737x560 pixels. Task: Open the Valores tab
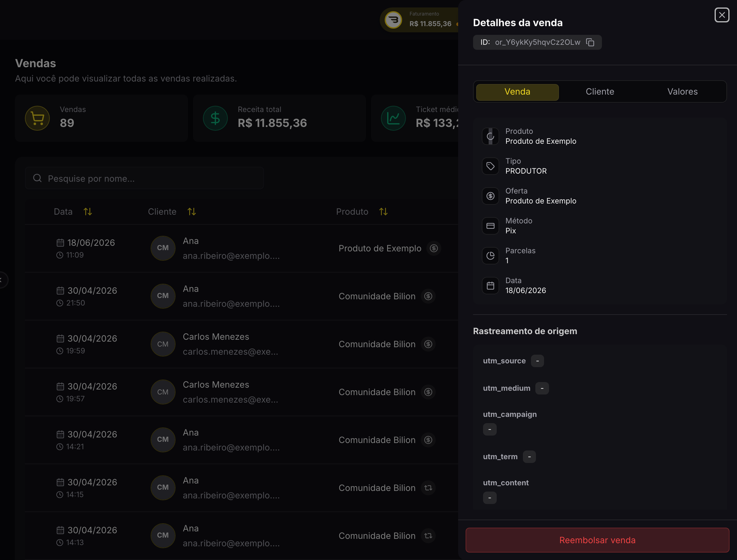coord(682,92)
